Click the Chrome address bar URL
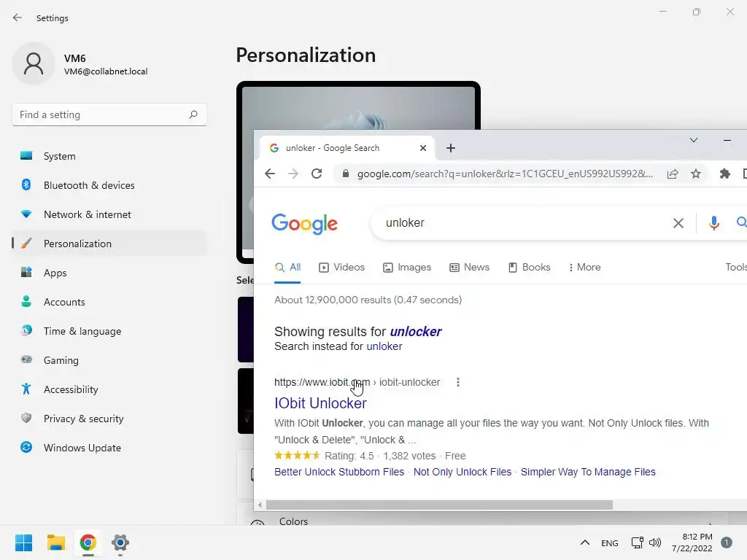747x560 pixels. point(505,174)
